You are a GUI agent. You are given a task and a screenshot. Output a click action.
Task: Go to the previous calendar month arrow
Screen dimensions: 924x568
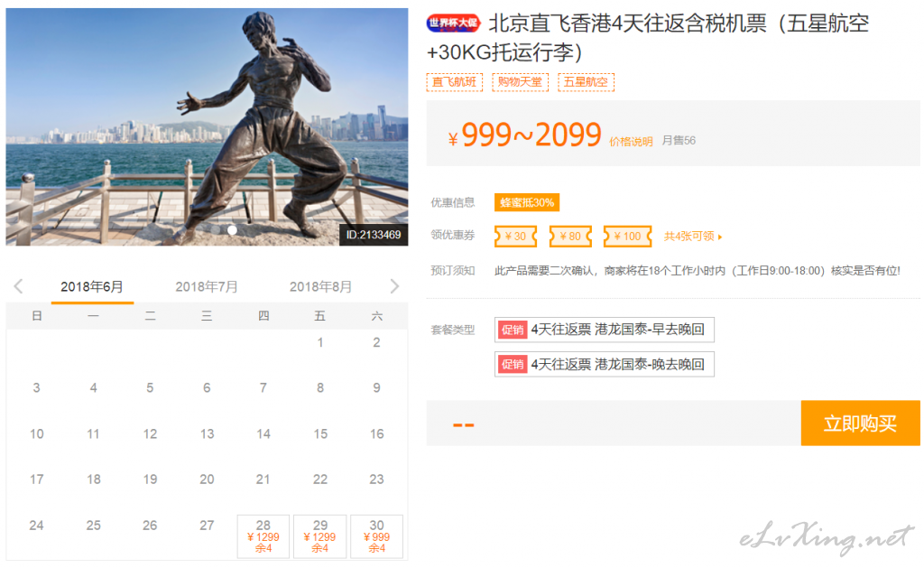[18, 286]
